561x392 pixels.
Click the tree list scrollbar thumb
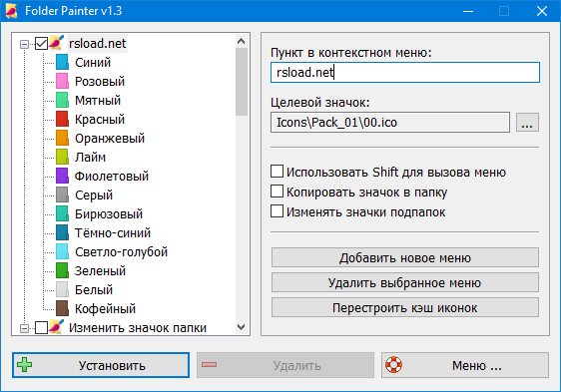click(x=242, y=82)
